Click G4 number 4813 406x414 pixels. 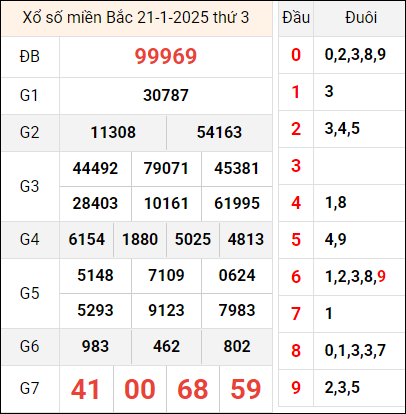pyautogui.click(x=246, y=239)
